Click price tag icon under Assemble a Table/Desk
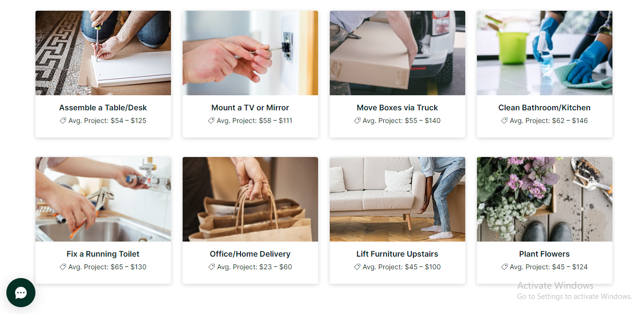Viewport: 644px width, 314px height. click(x=63, y=121)
